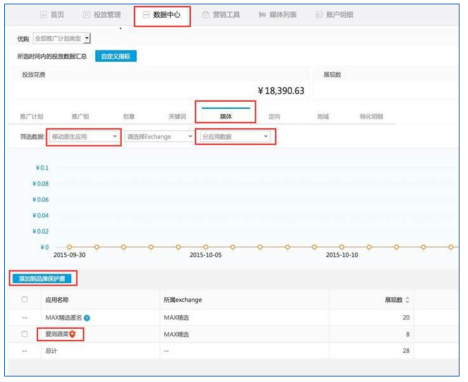
Task: Click the 首页 home icon in navigation
Action: pyautogui.click(x=43, y=15)
